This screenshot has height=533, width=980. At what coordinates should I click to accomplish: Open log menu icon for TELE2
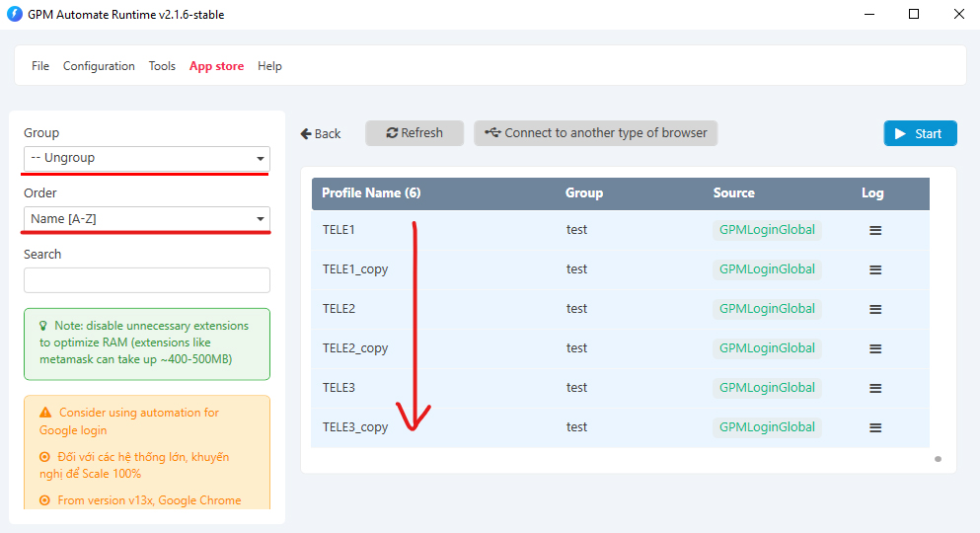[874, 309]
